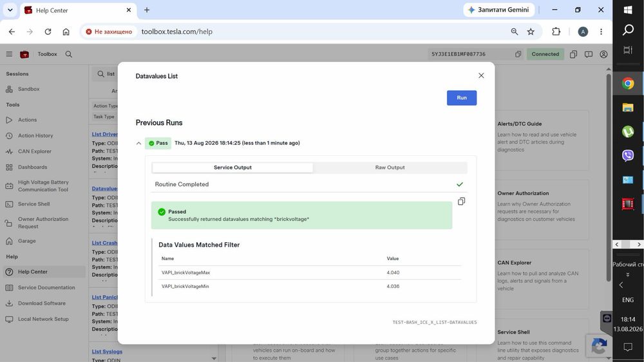Click the VAPI_brickVoltageMin row name
This screenshot has height=362, width=644.
click(x=185, y=287)
